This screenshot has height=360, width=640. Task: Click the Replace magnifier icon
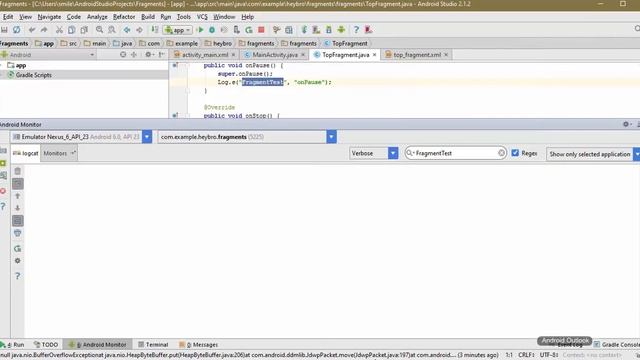pos(112,30)
